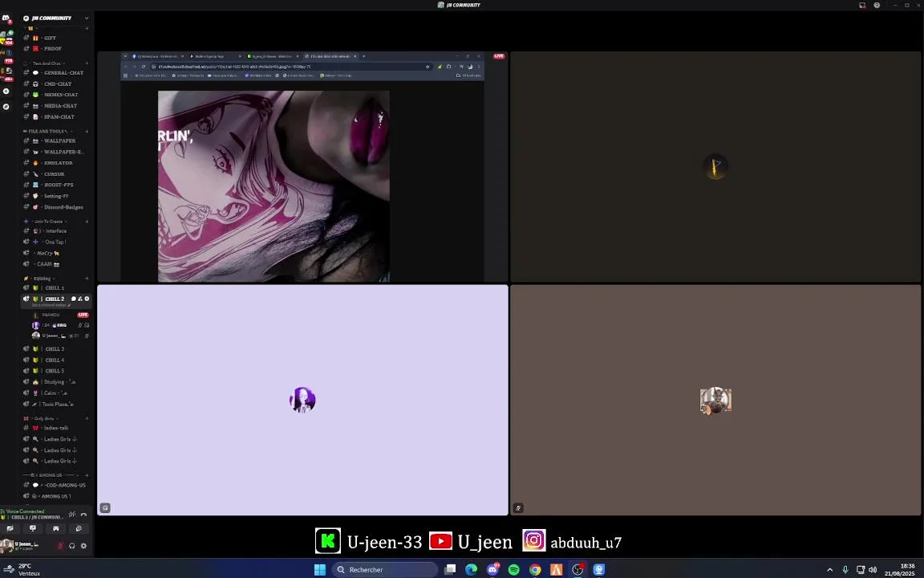Open the GENERAL-CHAT channel
The image size is (924, 578).
point(56,73)
